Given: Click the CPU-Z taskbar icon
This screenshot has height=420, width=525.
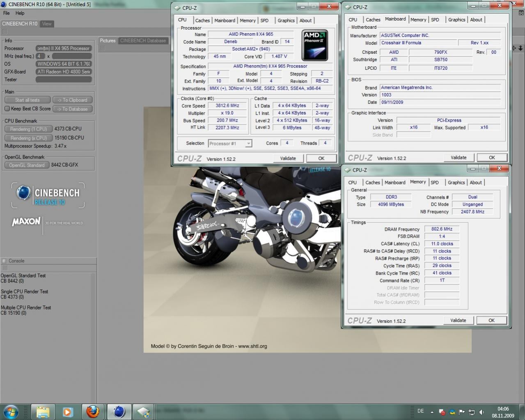Looking at the screenshot, I should [x=144, y=411].
